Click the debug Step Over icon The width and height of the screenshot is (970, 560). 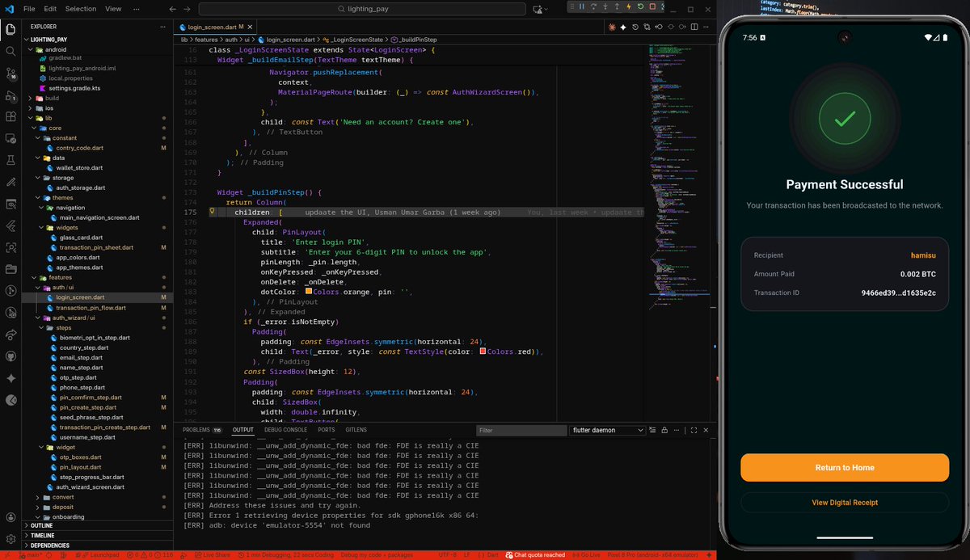point(595,8)
